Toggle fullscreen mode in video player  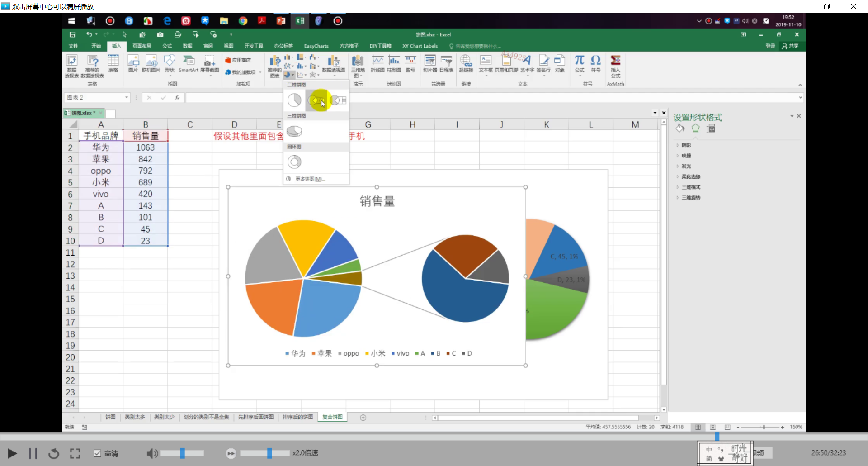[75, 453]
